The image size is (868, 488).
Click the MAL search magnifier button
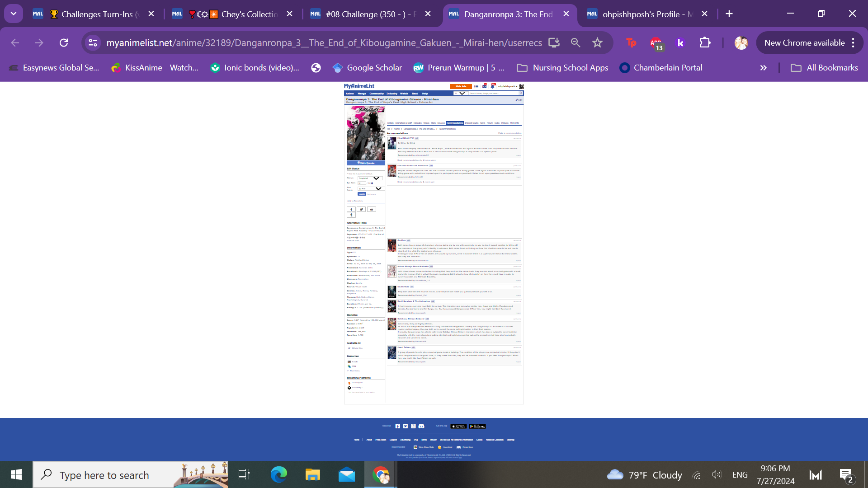click(x=521, y=93)
